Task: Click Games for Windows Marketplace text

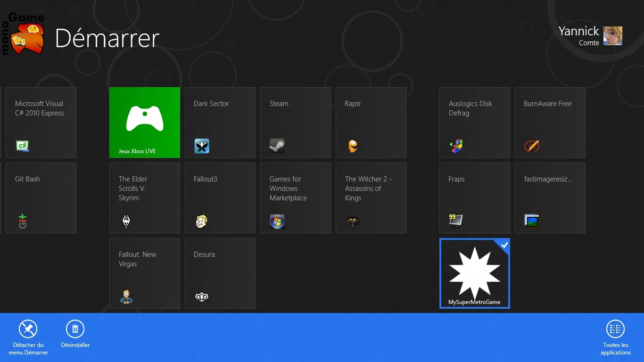Action: point(288,189)
